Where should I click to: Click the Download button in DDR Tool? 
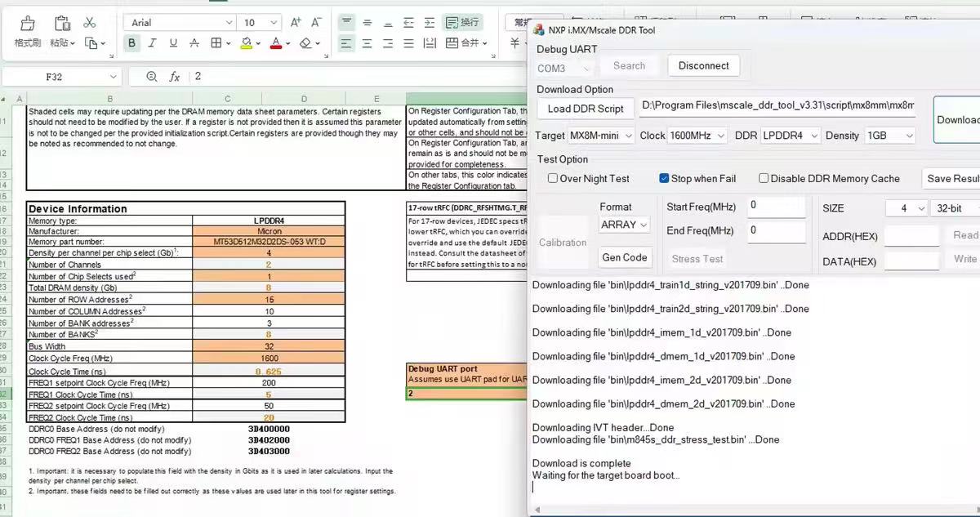pyautogui.click(x=957, y=119)
